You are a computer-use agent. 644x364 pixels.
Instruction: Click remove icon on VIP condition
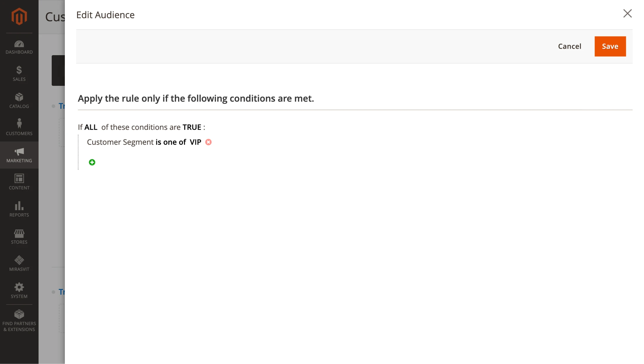click(x=208, y=142)
